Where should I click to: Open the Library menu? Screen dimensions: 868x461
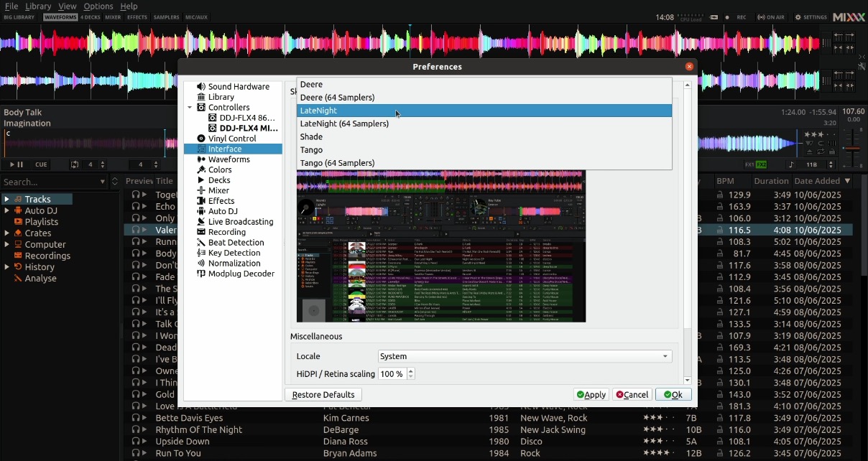(x=38, y=6)
